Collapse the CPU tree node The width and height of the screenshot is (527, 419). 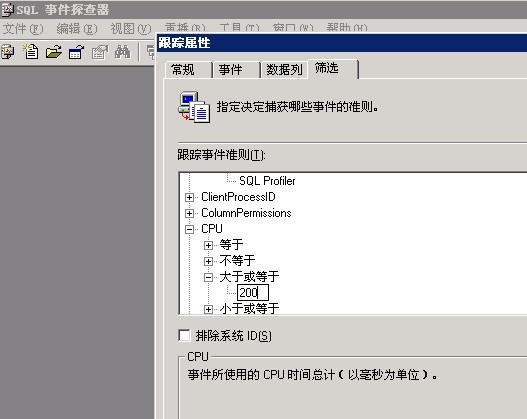coord(190,229)
